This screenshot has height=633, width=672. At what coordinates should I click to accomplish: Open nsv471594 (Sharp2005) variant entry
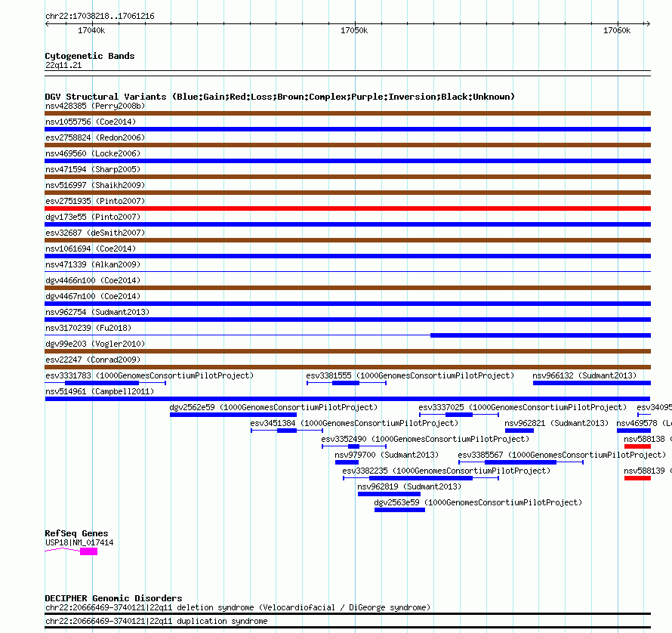click(93, 169)
